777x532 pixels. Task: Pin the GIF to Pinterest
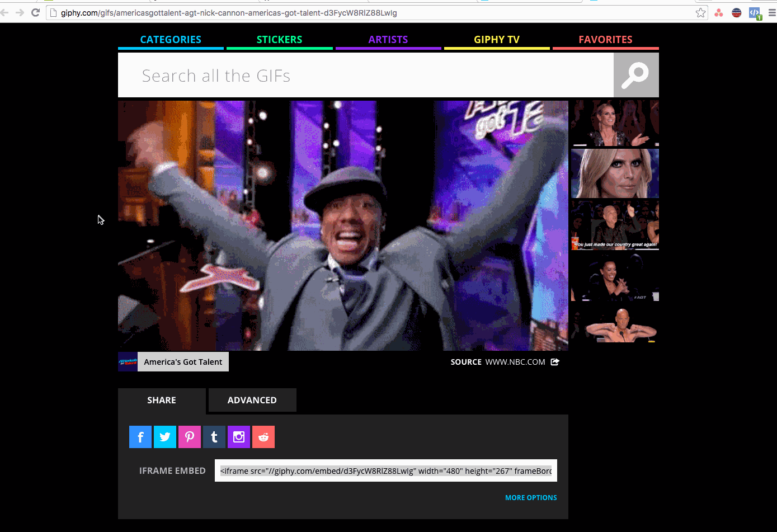(190, 437)
